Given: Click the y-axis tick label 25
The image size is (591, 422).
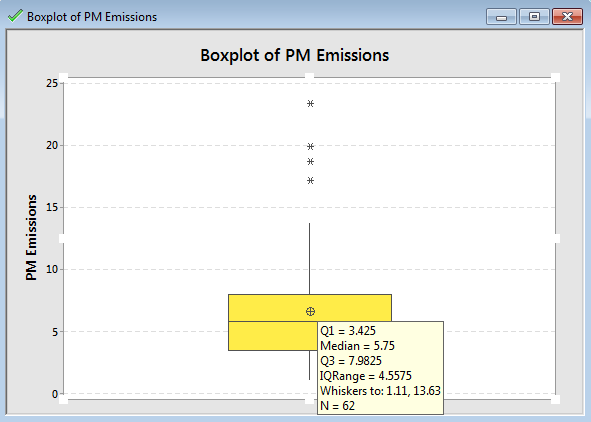Looking at the screenshot, I should point(52,83).
